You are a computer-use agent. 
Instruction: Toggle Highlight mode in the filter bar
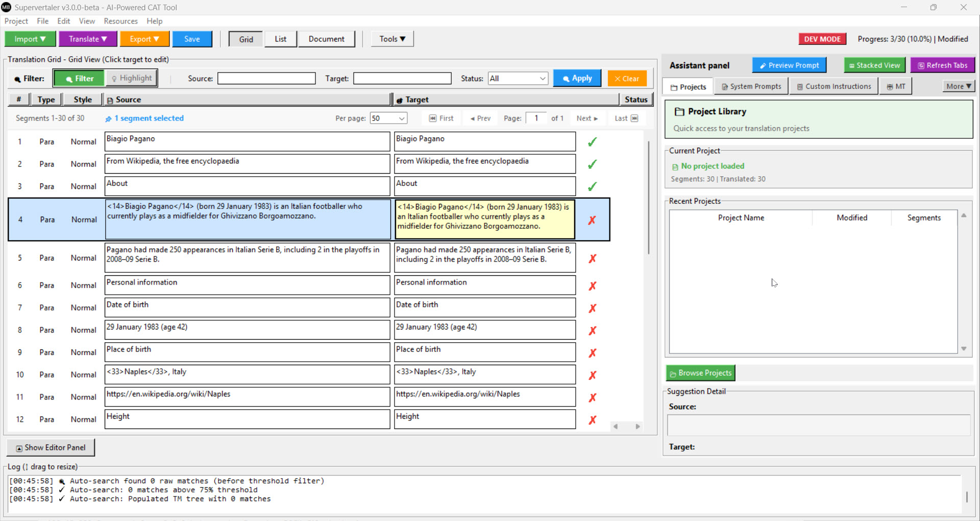pyautogui.click(x=131, y=78)
